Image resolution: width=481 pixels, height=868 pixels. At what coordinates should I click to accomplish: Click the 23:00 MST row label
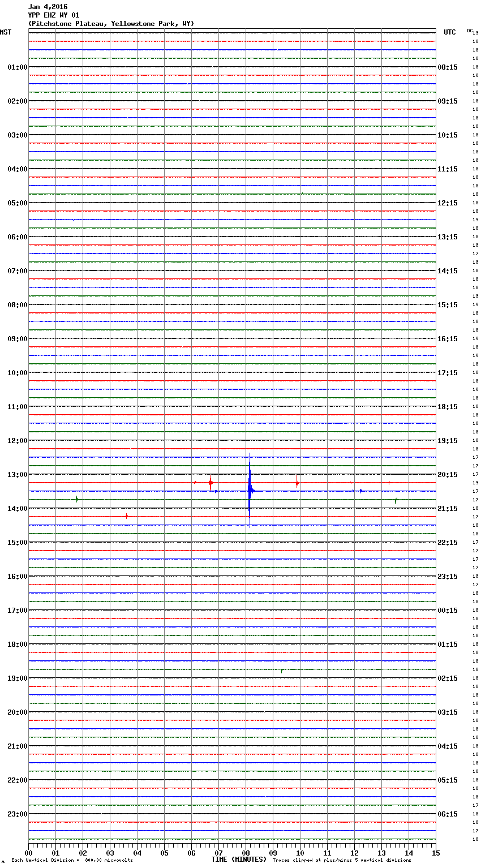pos(18,814)
